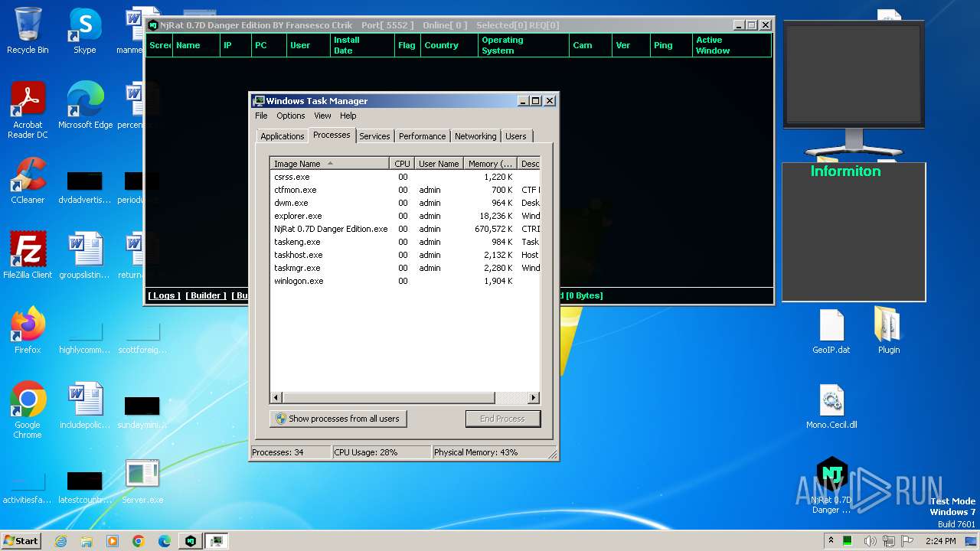Sort processes by CPU column
This screenshot has width=980, height=551.
[x=402, y=163]
